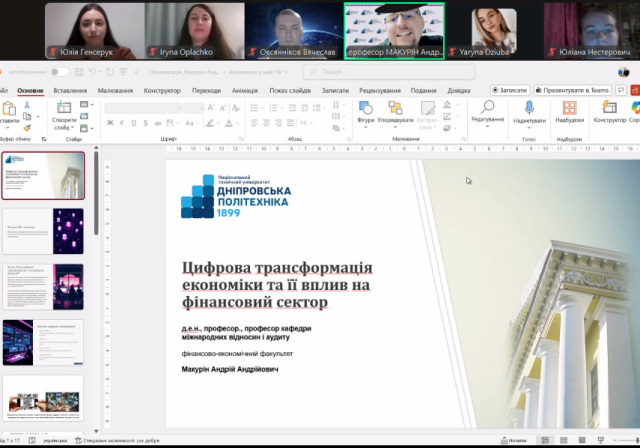Click the Вставити paste icon

[9, 109]
